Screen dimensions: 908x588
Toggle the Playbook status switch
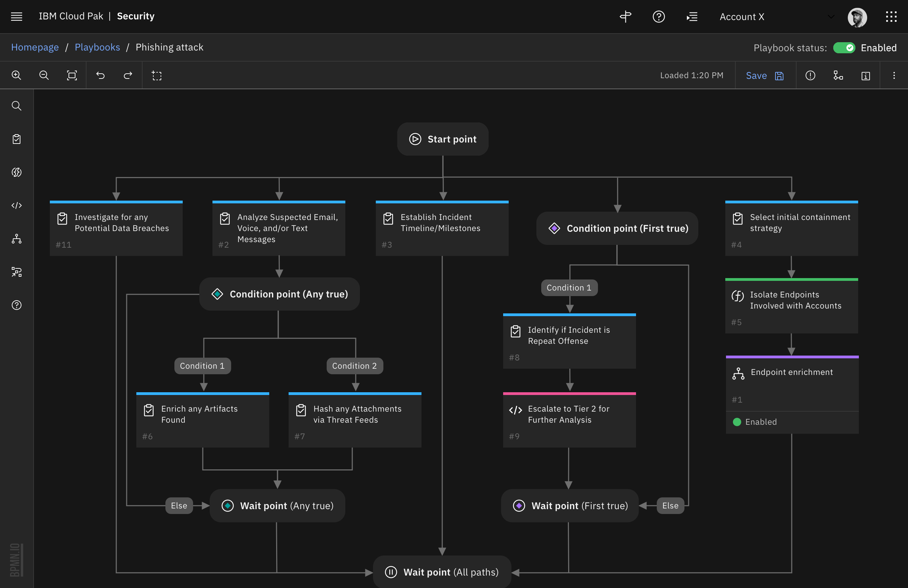click(x=844, y=48)
